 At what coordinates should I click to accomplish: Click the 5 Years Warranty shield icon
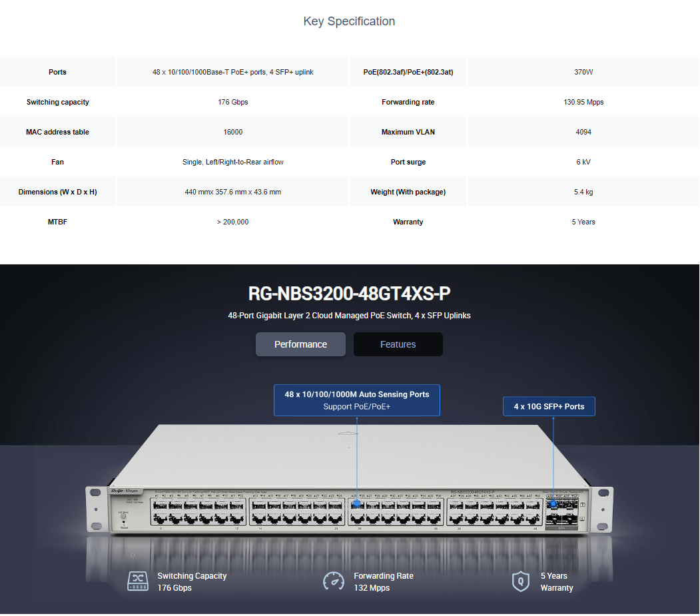coord(520,581)
